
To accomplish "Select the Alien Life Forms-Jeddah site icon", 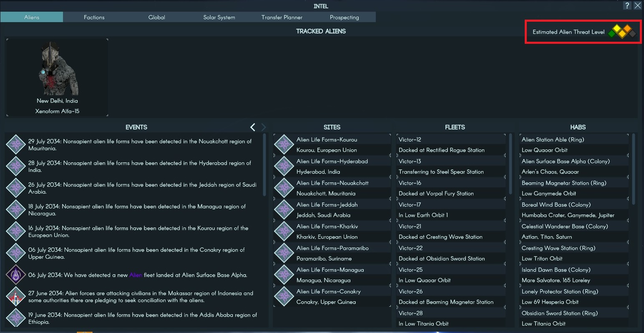I will pos(284,210).
